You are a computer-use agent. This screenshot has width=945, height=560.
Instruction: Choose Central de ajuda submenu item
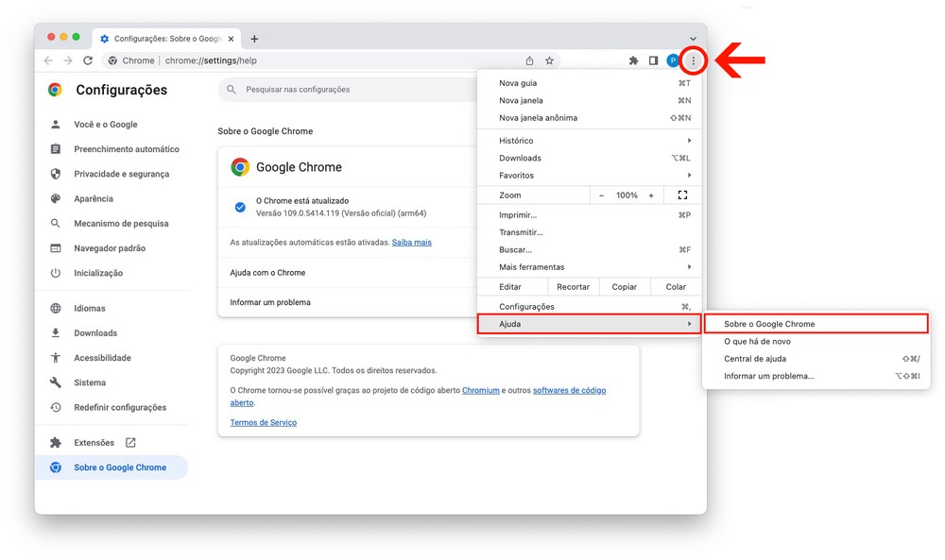816,359
